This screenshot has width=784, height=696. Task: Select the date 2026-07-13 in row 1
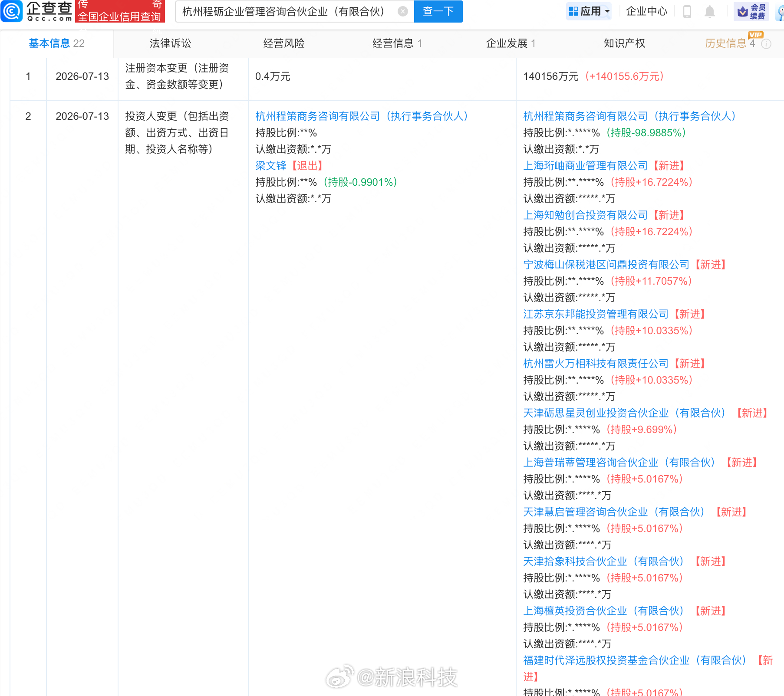tap(82, 76)
